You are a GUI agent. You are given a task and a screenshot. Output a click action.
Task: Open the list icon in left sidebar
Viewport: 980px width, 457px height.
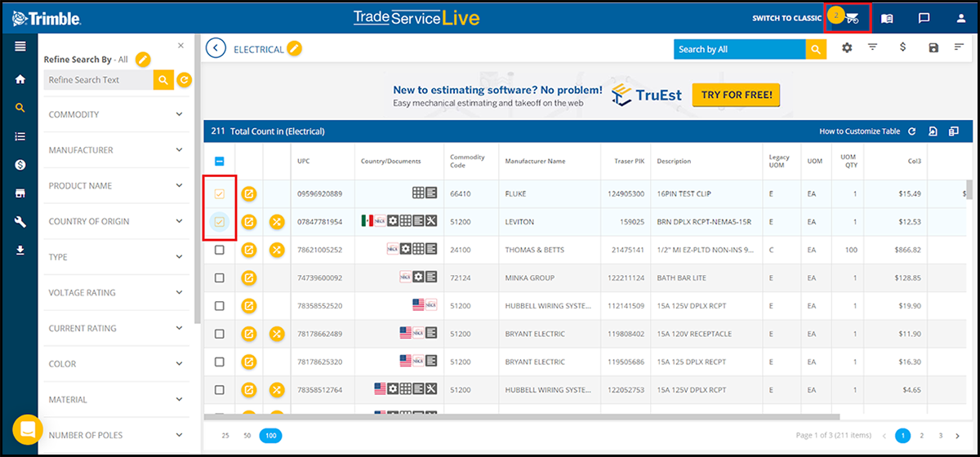(20, 136)
